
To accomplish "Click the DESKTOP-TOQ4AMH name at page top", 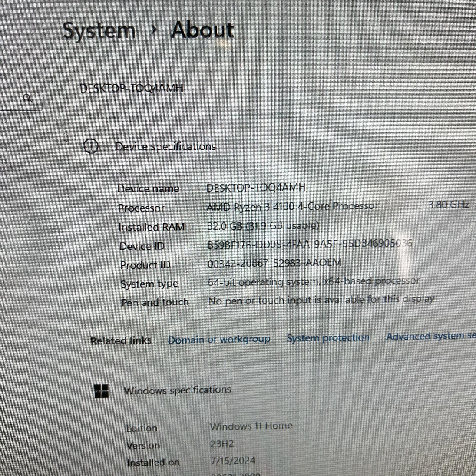I will (132, 88).
